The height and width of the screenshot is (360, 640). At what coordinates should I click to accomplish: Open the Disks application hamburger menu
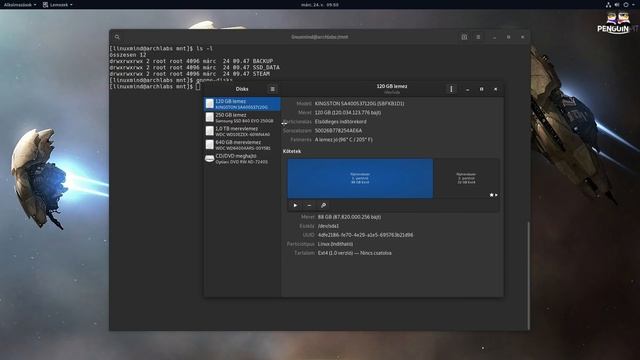click(272, 89)
